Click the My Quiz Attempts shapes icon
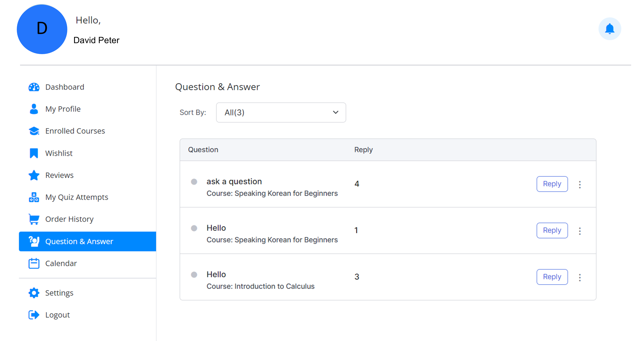 point(34,197)
